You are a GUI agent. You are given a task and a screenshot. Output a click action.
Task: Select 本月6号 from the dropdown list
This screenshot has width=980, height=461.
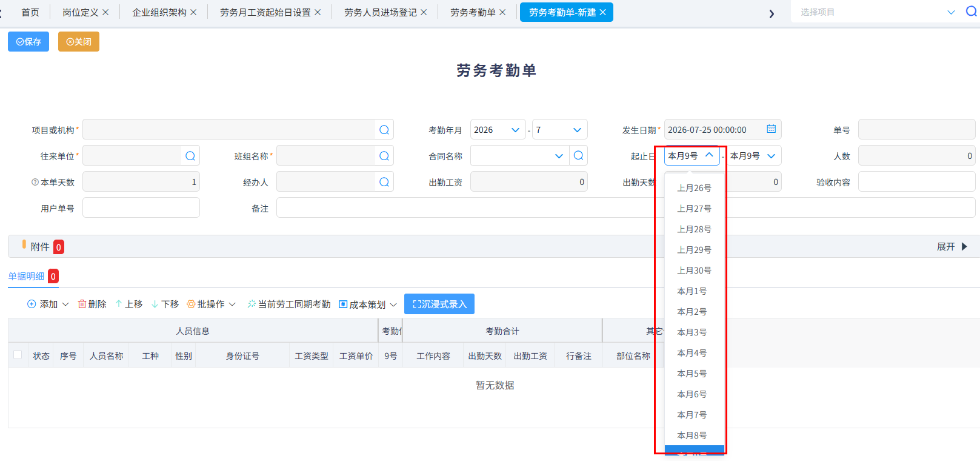(695, 394)
